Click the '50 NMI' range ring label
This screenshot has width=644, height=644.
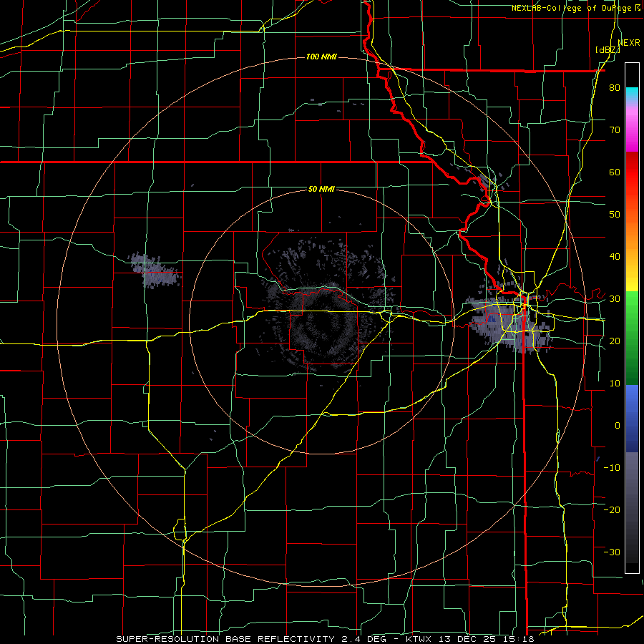pos(321,189)
